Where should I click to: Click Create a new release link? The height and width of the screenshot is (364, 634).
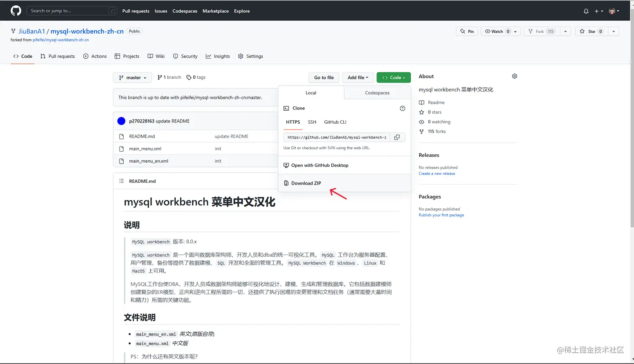click(437, 174)
